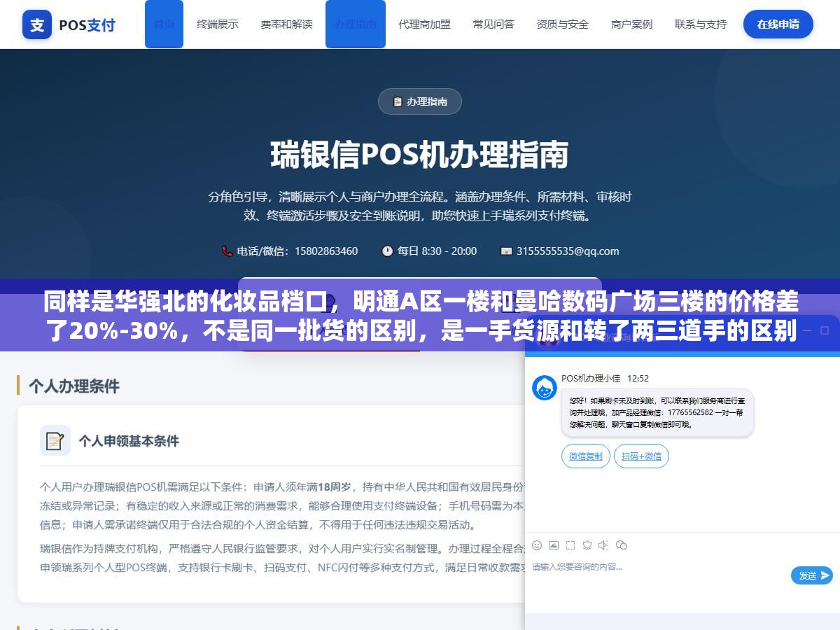Click the clock icon beside 每日 8:30 - 20:00
This screenshot has height=630, width=840.
(x=387, y=251)
